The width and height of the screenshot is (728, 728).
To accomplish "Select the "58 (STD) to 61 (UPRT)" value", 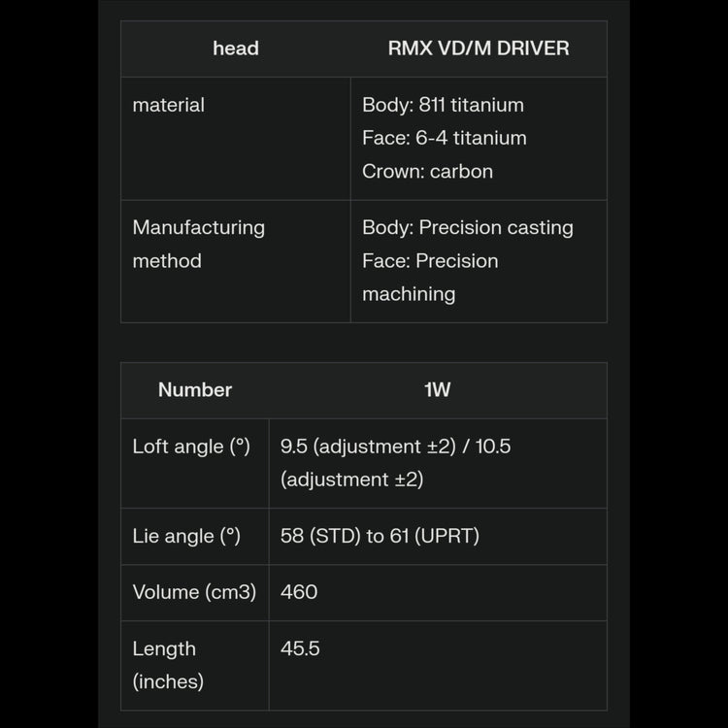I will tap(380, 536).
